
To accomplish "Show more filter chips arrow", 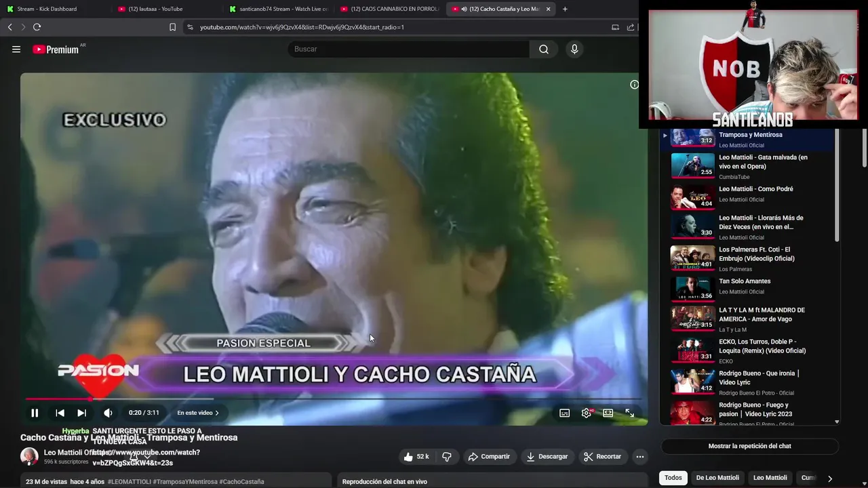I will click(x=829, y=479).
